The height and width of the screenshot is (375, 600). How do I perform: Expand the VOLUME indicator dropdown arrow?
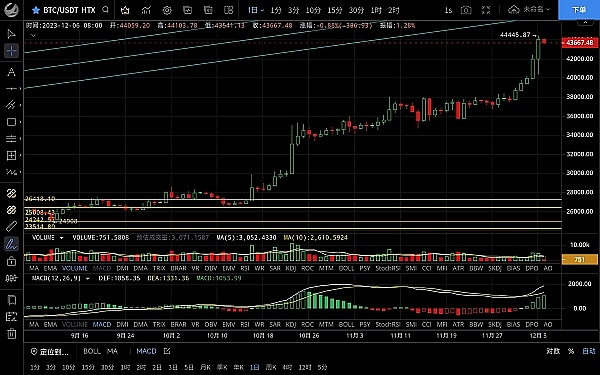coord(61,238)
